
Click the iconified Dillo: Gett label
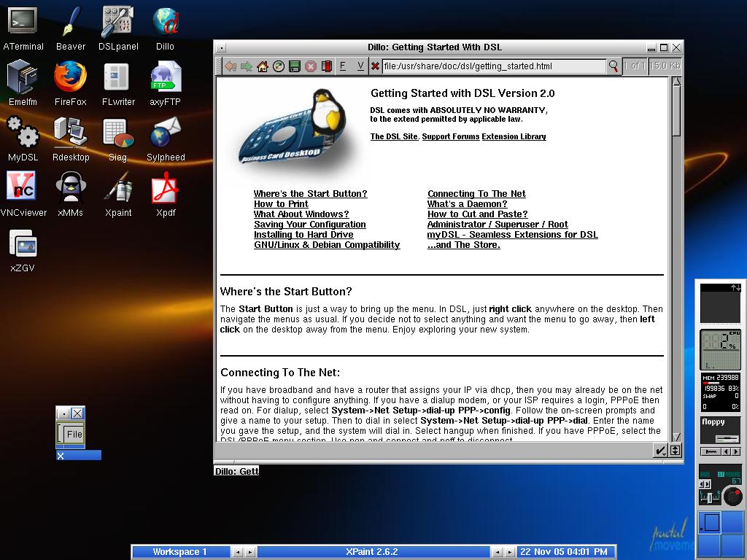237,471
